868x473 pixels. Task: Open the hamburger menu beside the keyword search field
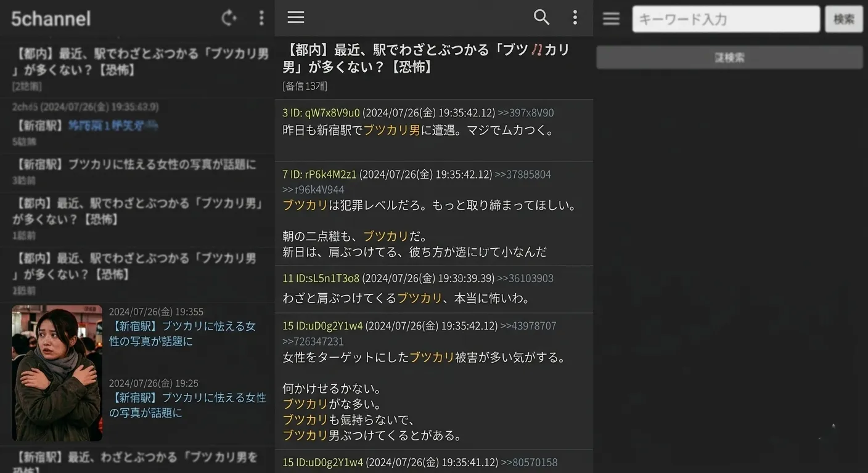coord(611,18)
